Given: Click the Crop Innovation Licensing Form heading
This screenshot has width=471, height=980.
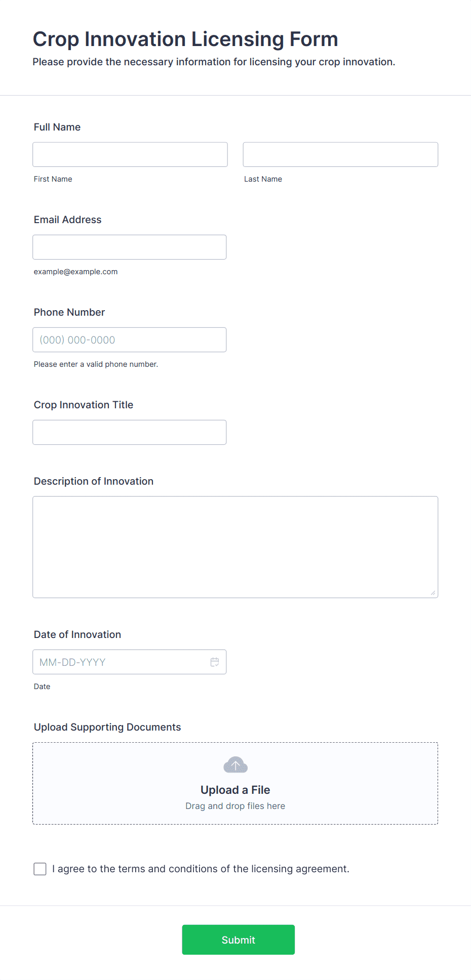Looking at the screenshot, I should click(x=185, y=39).
